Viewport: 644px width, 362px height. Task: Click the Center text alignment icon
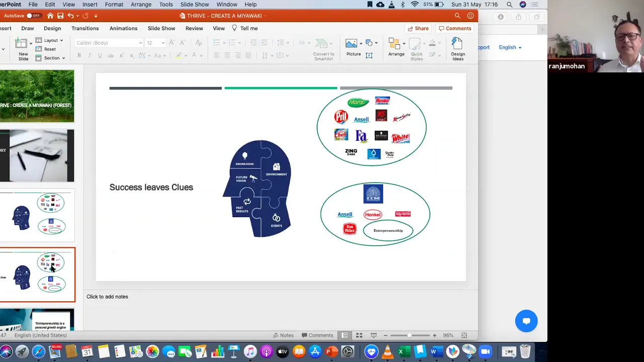coord(227,55)
